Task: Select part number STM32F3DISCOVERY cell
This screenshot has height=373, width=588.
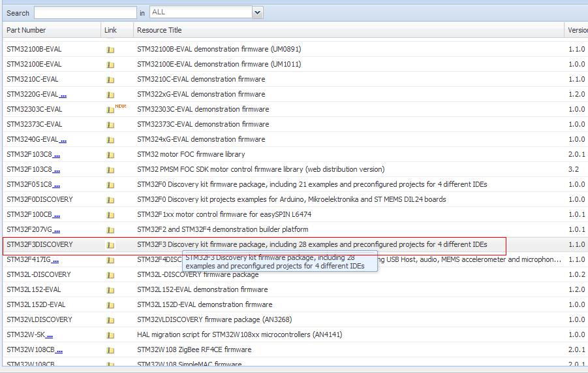Action: click(40, 244)
